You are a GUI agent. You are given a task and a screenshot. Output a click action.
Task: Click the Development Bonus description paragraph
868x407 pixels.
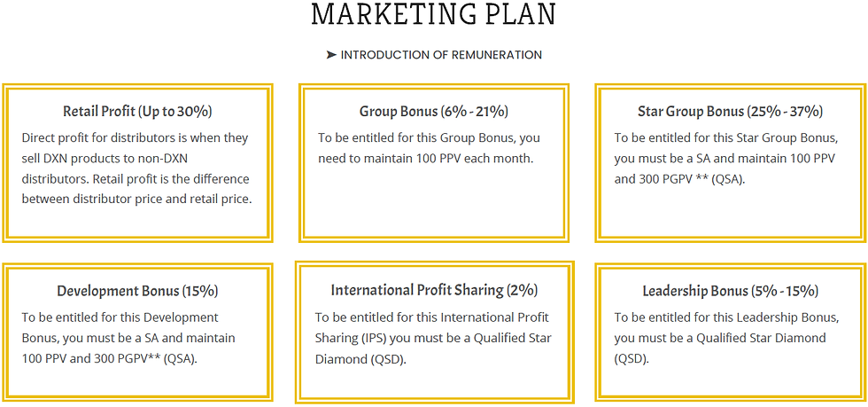pos(128,338)
